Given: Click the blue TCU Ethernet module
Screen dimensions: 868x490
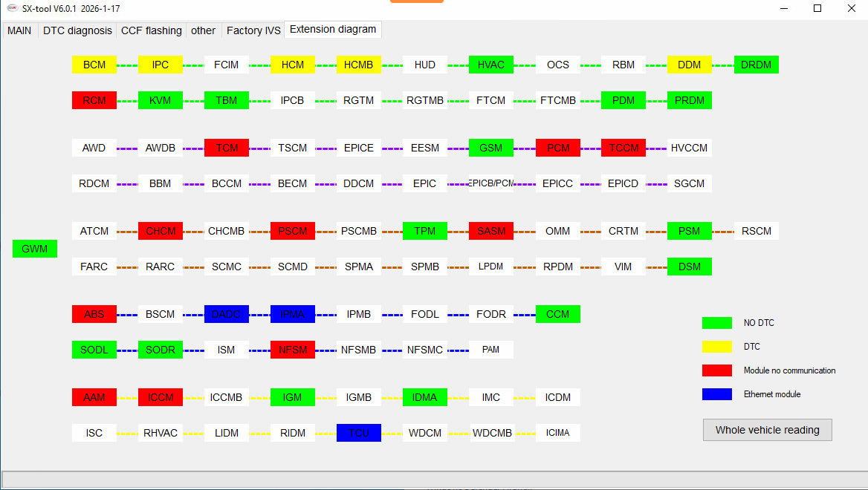Looking at the screenshot, I should tap(359, 433).
